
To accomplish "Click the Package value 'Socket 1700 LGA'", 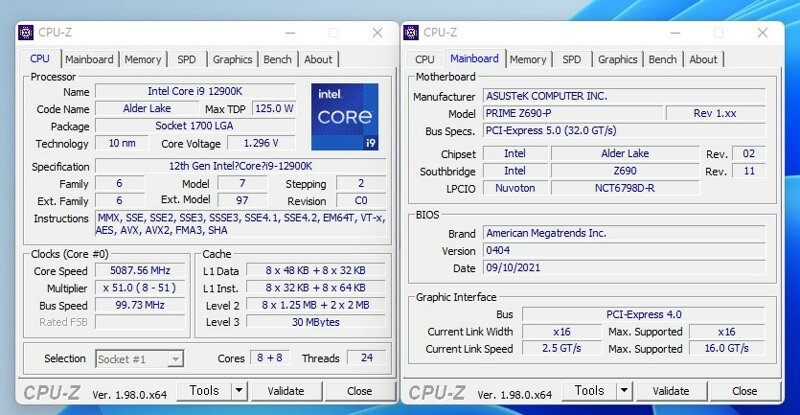I will (195, 126).
